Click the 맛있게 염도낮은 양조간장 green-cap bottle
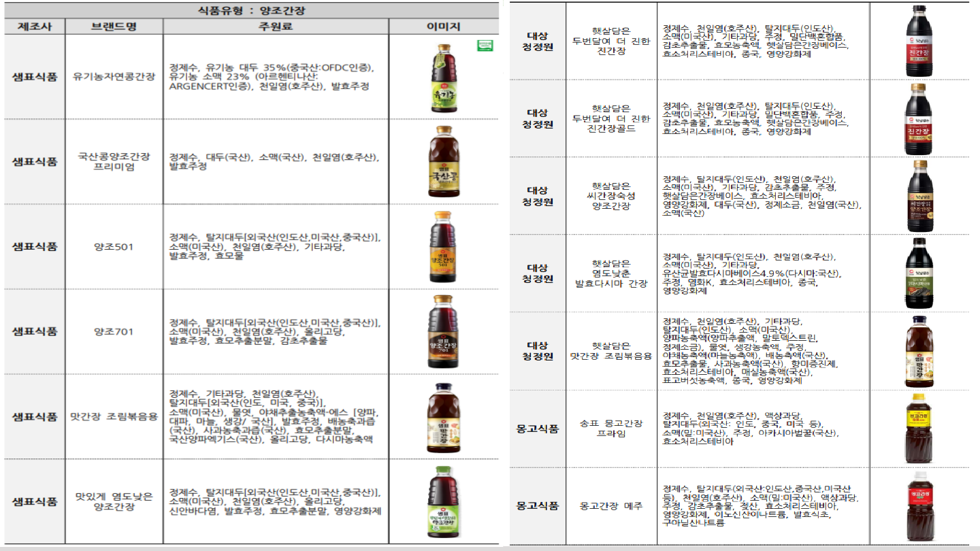Image resolution: width=980 pixels, height=551 pixels. (443, 502)
